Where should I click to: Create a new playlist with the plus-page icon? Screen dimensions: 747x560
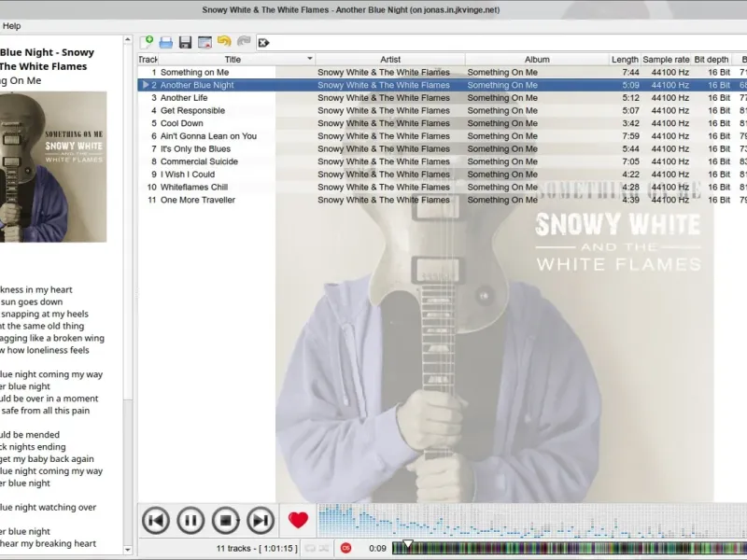[x=147, y=42]
